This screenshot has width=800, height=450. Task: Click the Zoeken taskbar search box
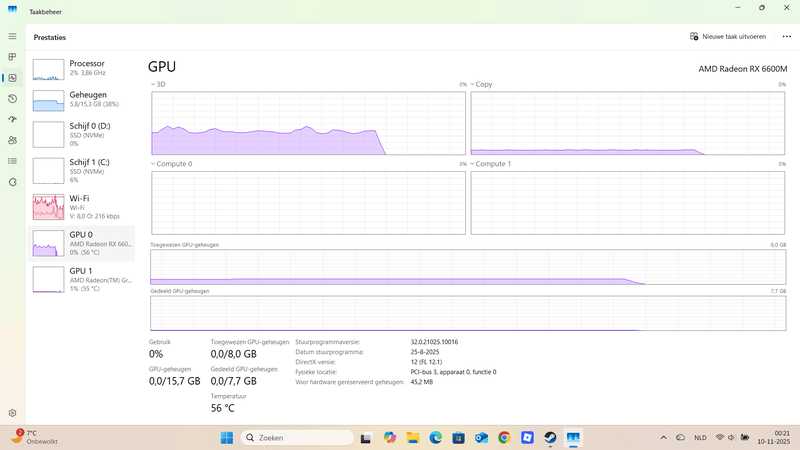297,438
